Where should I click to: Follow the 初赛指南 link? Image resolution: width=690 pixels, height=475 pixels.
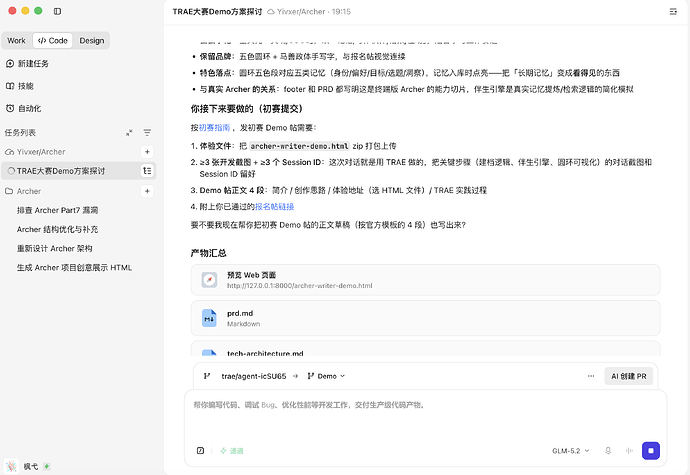point(214,128)
